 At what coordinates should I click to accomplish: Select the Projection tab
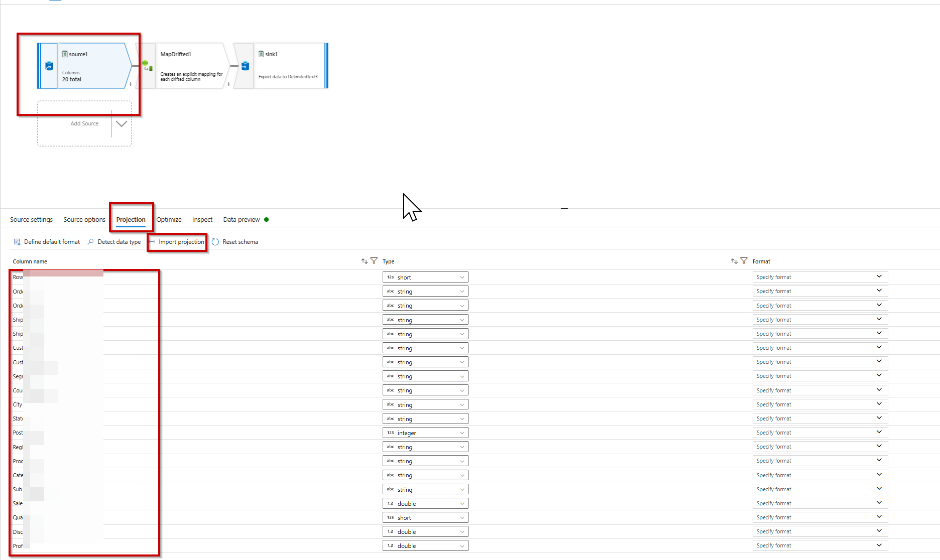pyautogui.click(x=131, y=220)
